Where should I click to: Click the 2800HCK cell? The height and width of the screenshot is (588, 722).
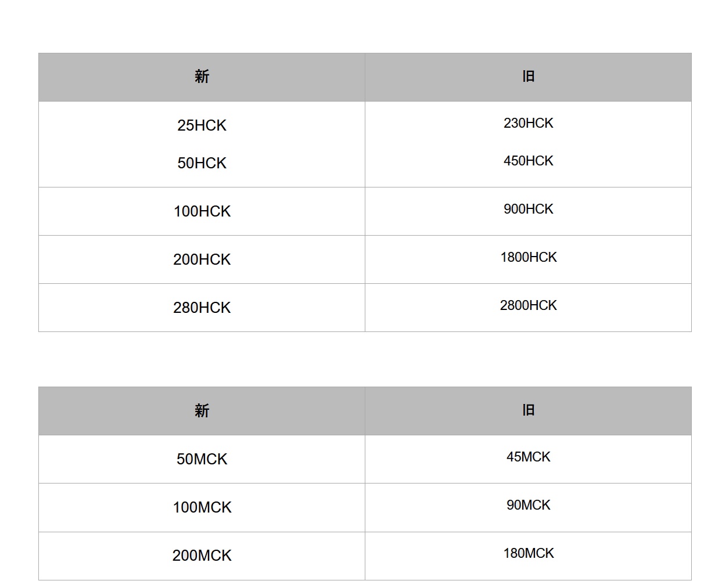pos(528,308)
